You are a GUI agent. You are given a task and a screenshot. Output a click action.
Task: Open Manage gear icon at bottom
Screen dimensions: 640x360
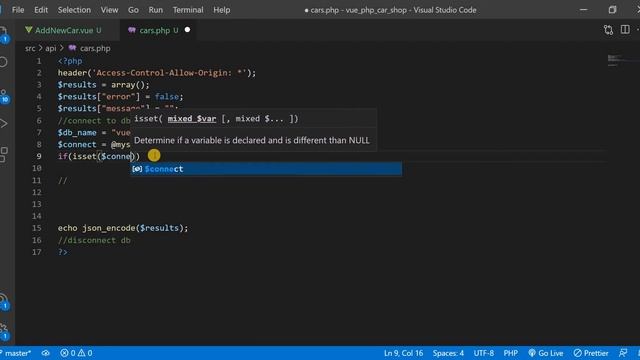[4, 331]
